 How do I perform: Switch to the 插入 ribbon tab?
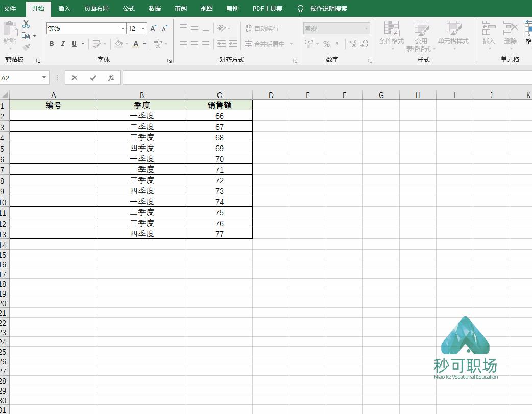coord(64,9)
